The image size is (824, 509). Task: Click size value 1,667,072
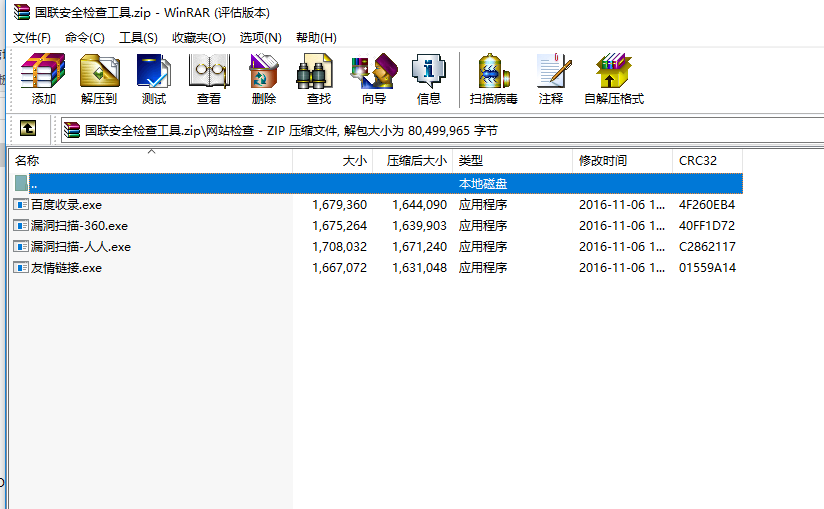click(x=339, y=268)
